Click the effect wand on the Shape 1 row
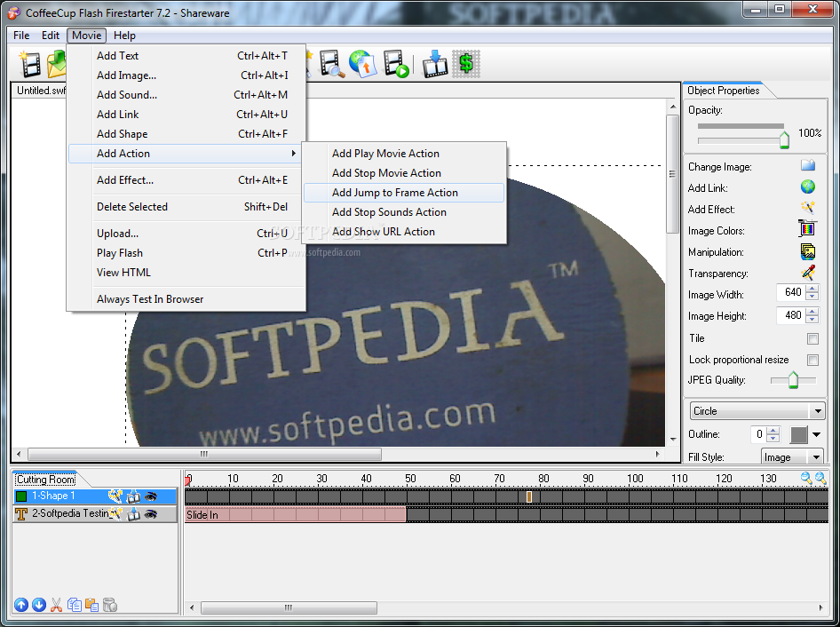This screenshot has height=627, width=840. pyautogui.click(x=115, y=496)
